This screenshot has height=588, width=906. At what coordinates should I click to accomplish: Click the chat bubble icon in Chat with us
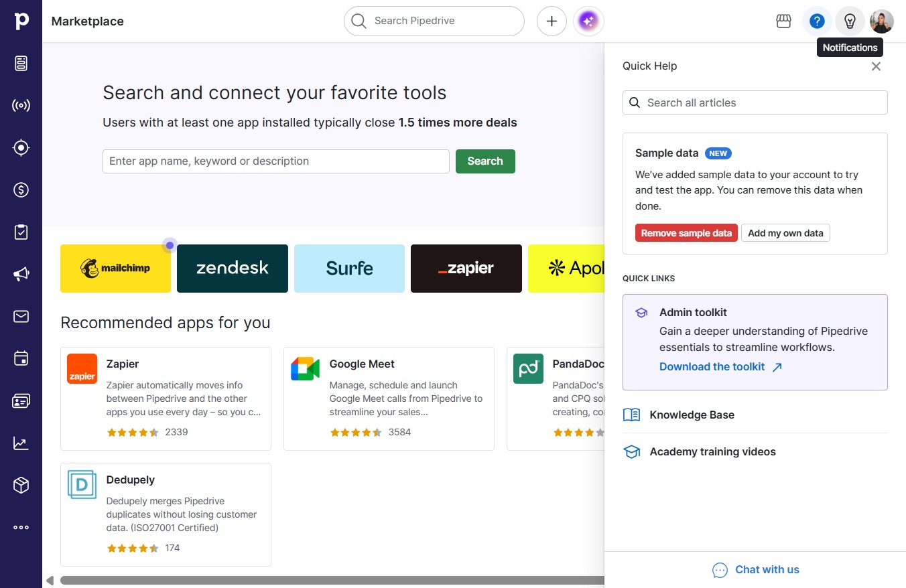720,570
